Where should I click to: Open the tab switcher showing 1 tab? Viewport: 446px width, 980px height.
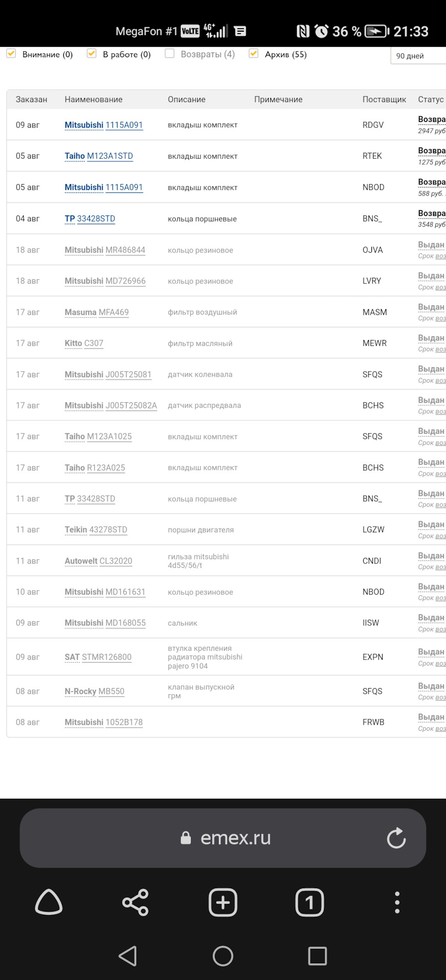[x=310, y=902]
